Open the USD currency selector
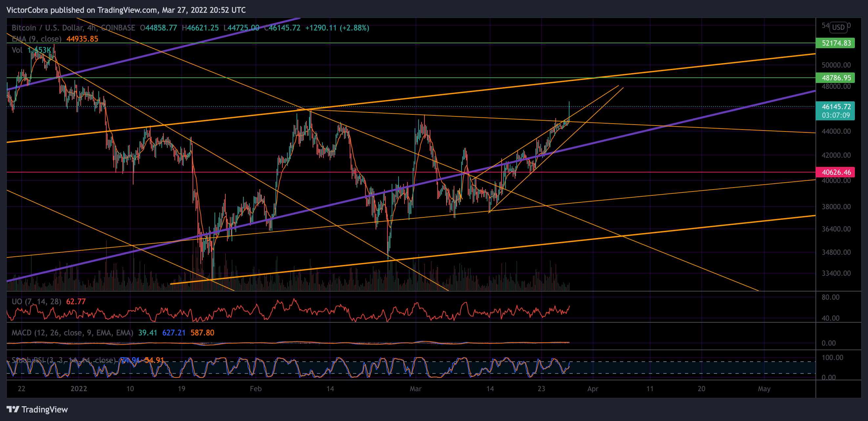Viewport: 868px width, 421px height. 838,27
